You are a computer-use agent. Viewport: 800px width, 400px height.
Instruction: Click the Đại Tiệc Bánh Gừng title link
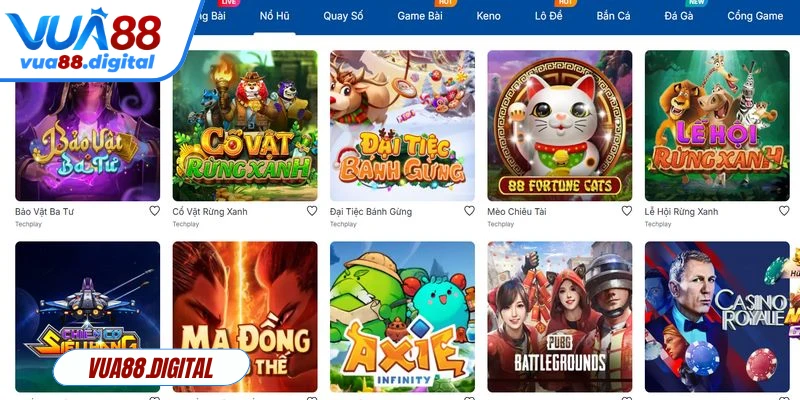371,211
